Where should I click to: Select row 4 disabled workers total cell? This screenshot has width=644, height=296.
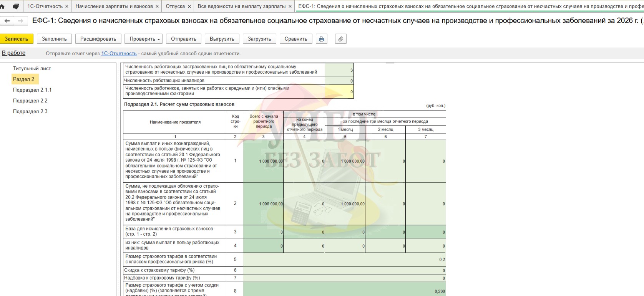coord(263,246)
